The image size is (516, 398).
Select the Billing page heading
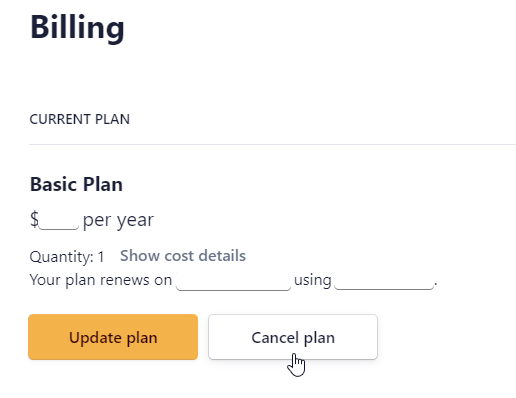pyautogui.click(x=77, y=28)
